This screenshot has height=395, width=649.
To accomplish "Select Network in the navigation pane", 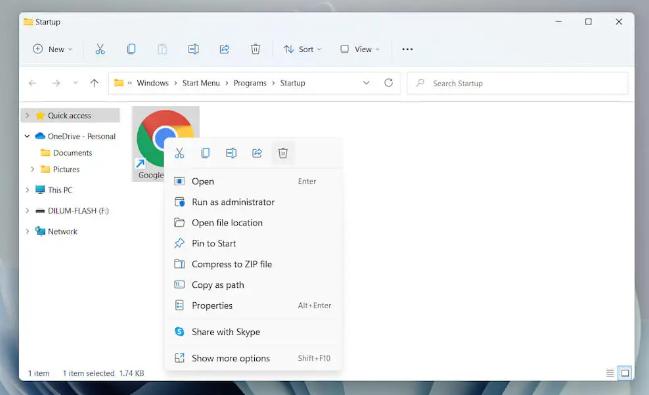I will 62,231.
